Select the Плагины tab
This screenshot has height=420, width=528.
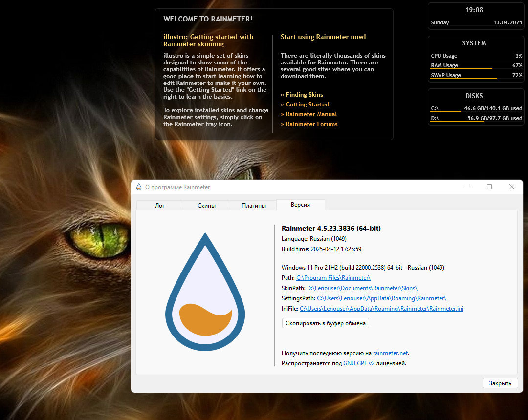click(x=253, y=206)
